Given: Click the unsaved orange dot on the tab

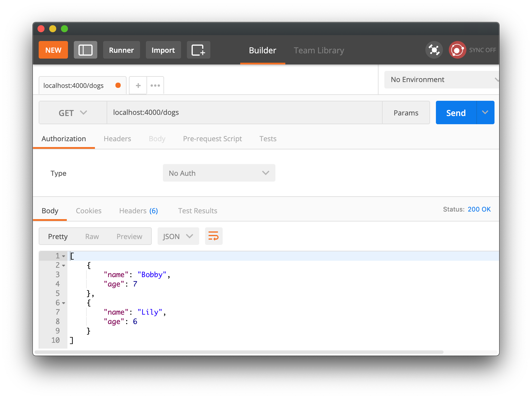Looking at the screenshot, I should pos(118,85).
